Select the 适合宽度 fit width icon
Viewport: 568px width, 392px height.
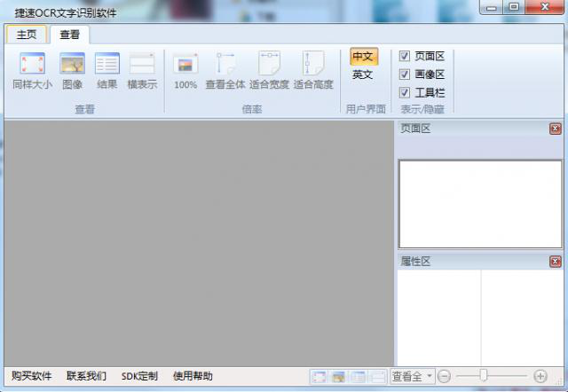(x=269, y=71)
